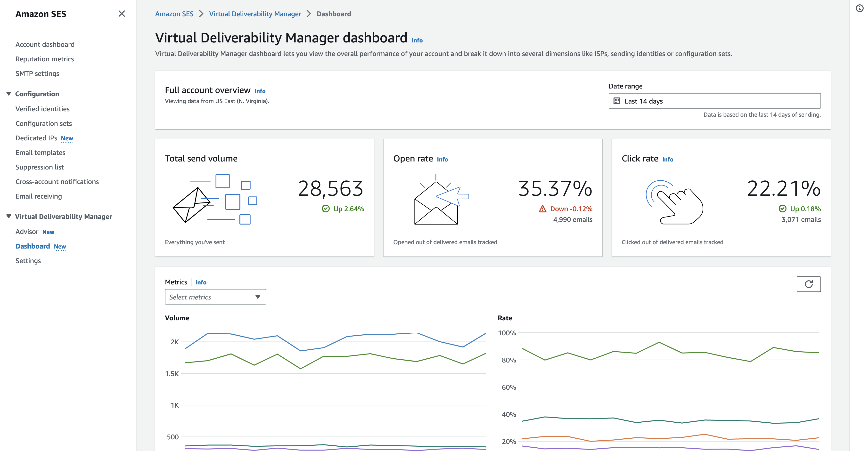
Task: Expand the Virtual Deliverability Manager section
Action: (8, 216)
